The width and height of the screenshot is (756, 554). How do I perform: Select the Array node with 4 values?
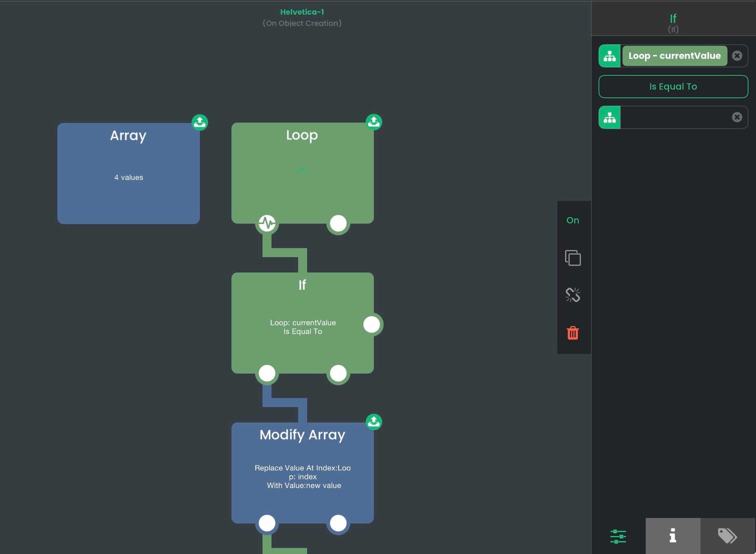(128, 174)
